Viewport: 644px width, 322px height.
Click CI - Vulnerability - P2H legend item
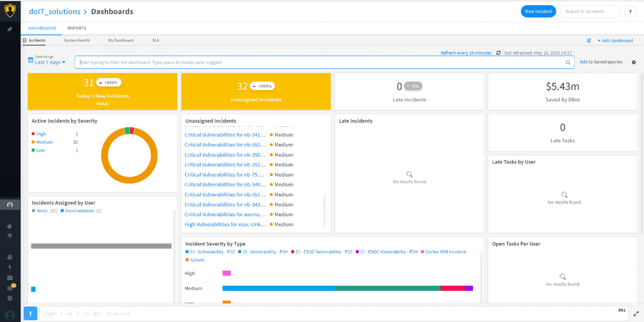point(263,252)
